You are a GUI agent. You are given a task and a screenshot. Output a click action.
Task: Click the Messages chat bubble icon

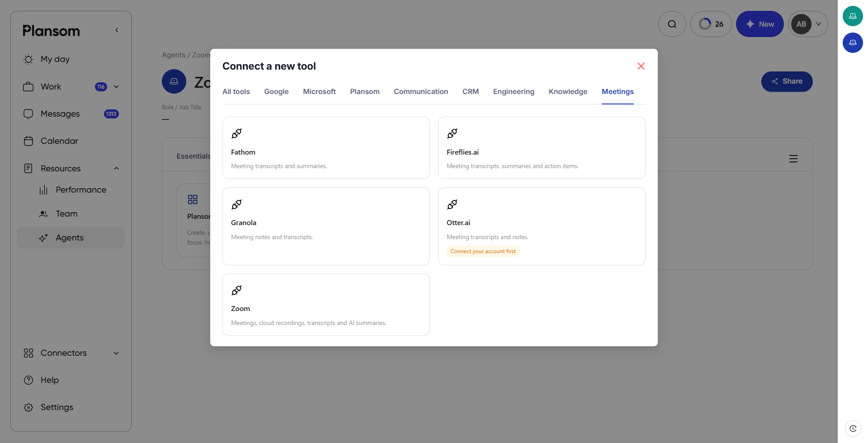point(28,114)
